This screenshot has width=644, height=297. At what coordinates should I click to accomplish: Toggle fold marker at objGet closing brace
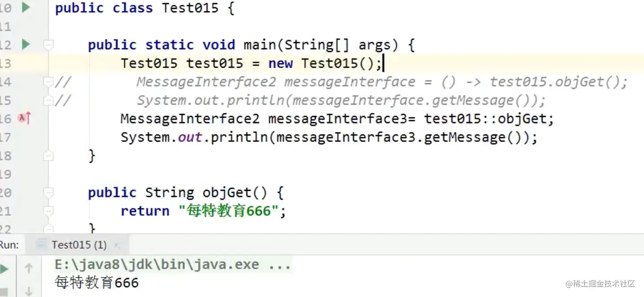click(x=49, y=229)
